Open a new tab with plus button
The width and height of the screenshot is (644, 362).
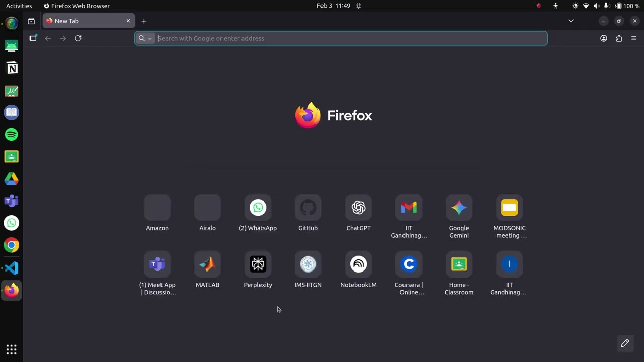click(x=144, y=21)
